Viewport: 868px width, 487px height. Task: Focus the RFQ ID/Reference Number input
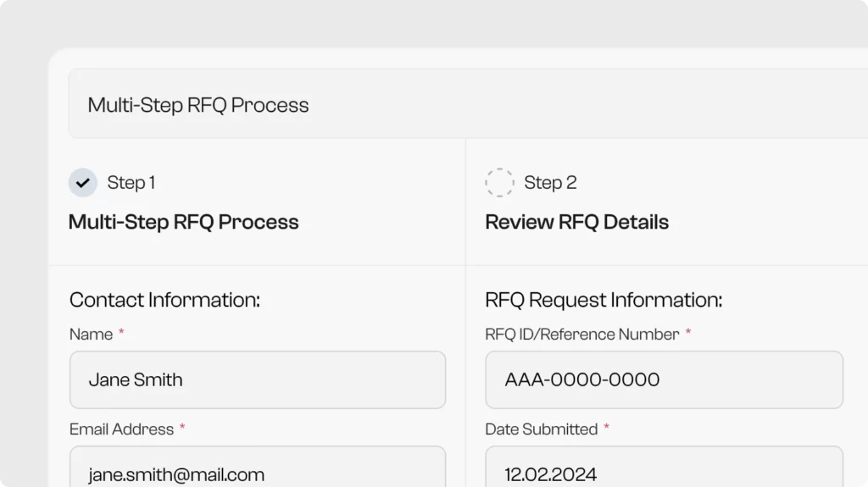[664, 380]
